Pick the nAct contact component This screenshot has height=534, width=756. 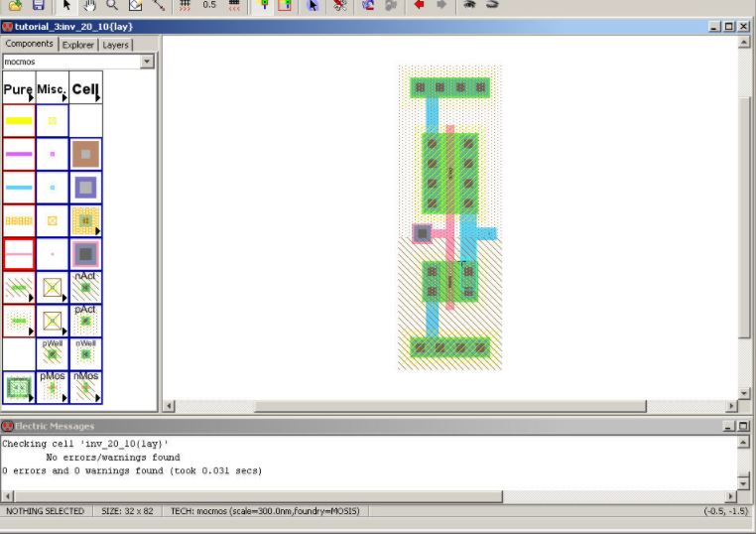point(85,287)
